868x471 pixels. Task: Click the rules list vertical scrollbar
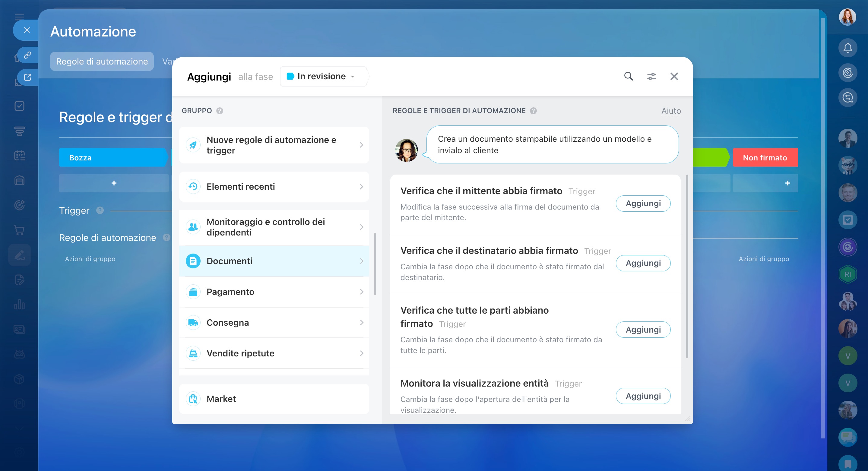687,266
